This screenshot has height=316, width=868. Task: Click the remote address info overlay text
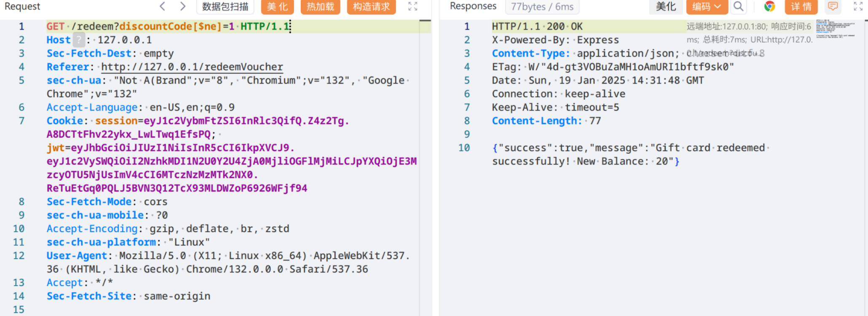[x=750, y=40]
